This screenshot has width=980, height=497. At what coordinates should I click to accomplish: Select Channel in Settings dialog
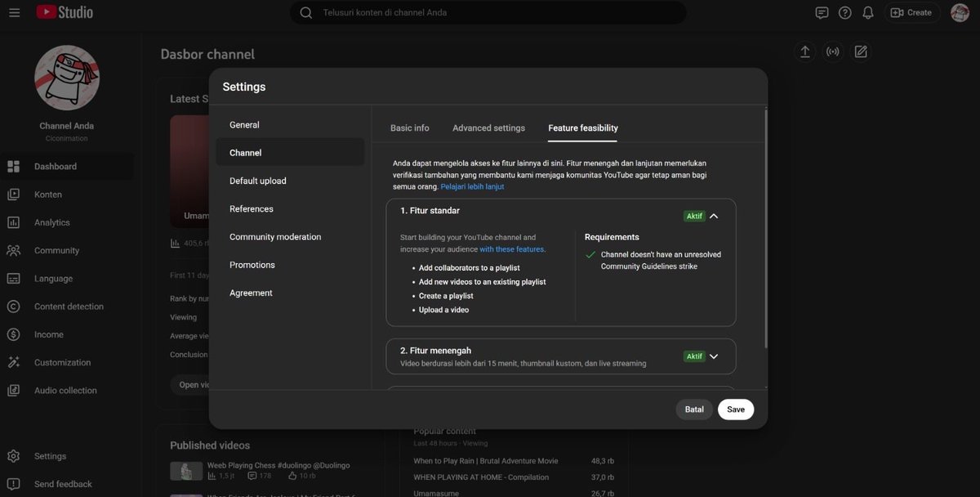(x=290, y=153)
